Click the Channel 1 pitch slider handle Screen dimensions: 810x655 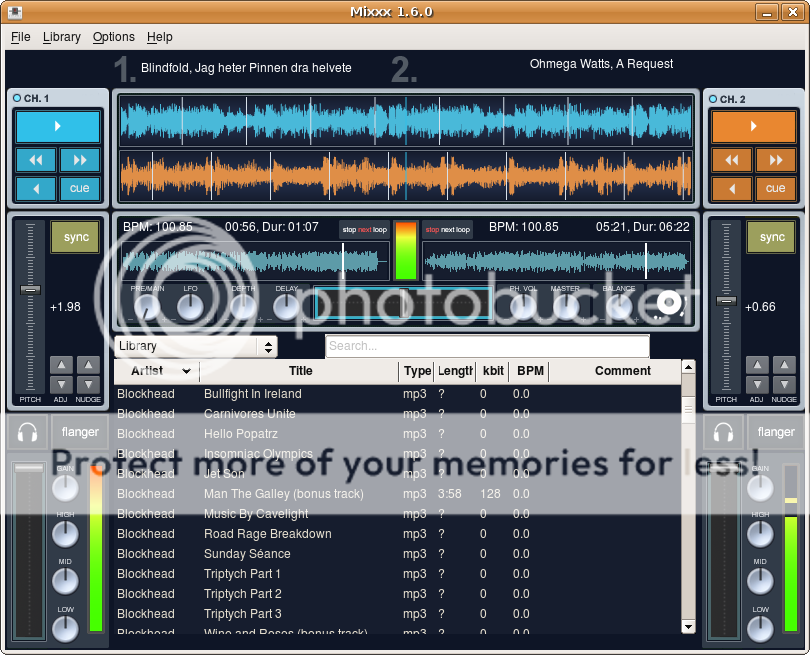tap(30, 290)
